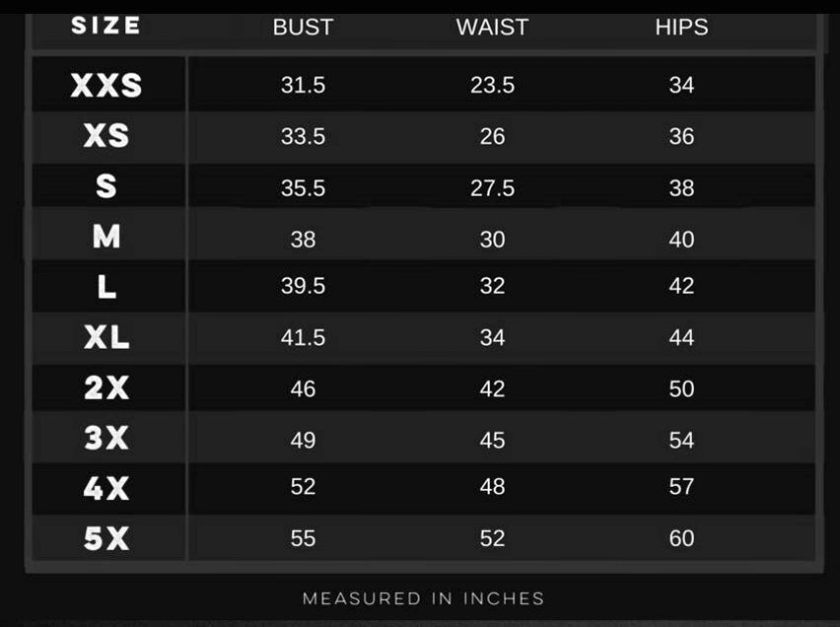Select the HIPS column header
Image resolution: width=840 pixels, height=627 pixels.
681,28
